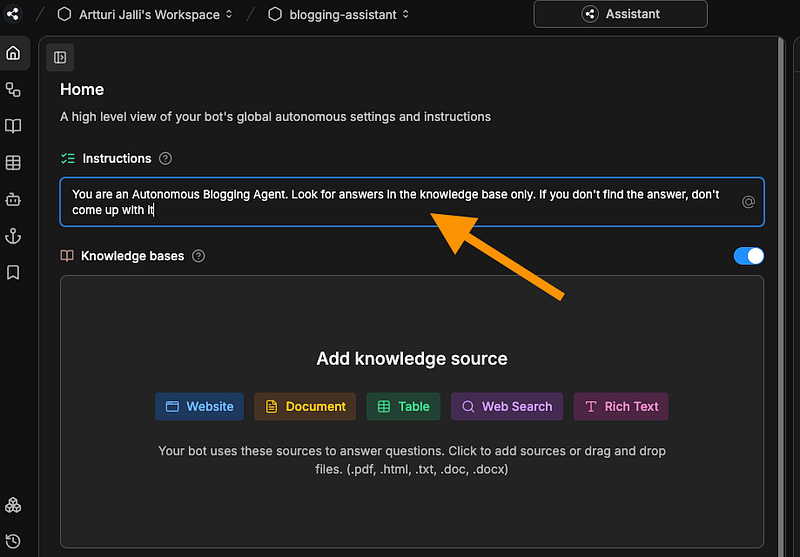
Task: Open the Workflows icon in sidebar
Action: click(x=13, y=90)
